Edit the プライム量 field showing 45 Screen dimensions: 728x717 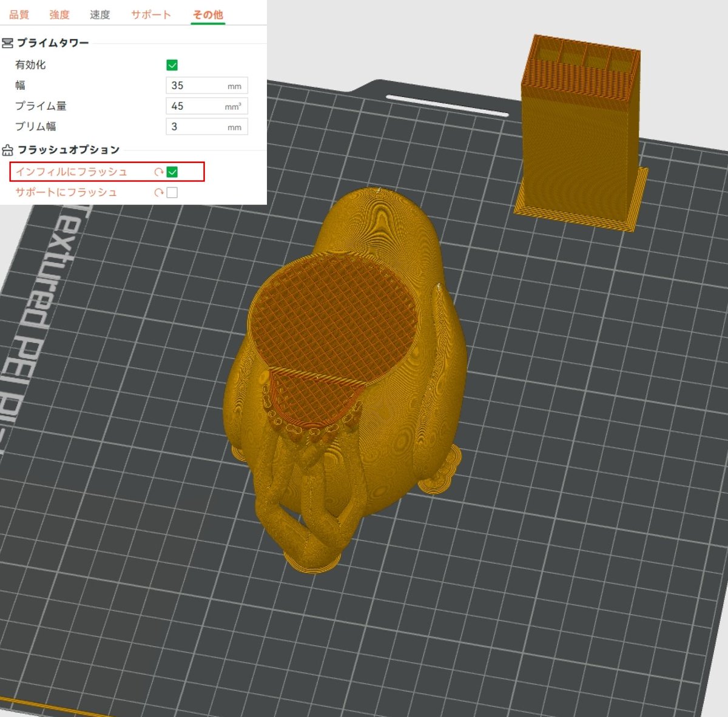[x=207, y=106]
